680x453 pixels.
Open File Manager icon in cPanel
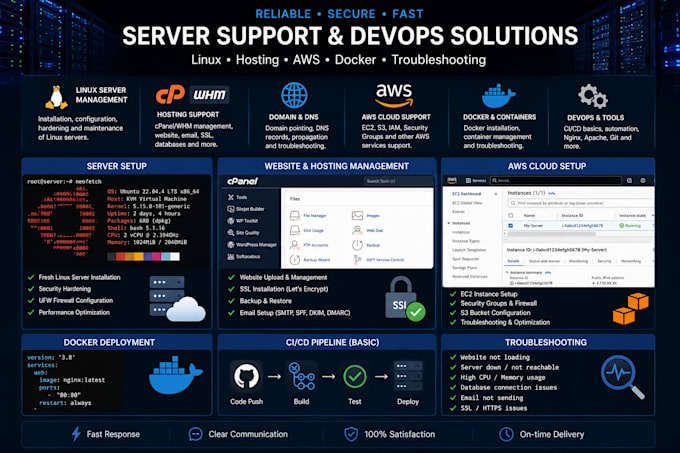coord(295,215)
